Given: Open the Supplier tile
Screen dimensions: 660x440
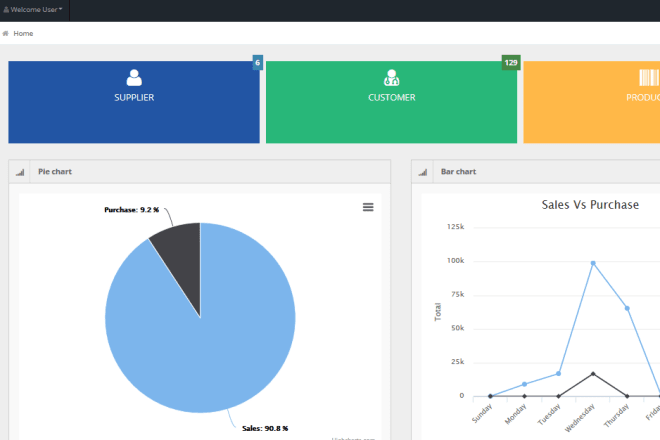Looking at the screenshot, I should tap(134, 102).
